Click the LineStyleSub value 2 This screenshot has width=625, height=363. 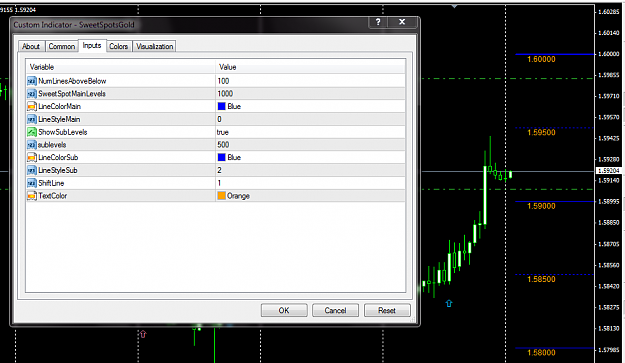[219, 171]
